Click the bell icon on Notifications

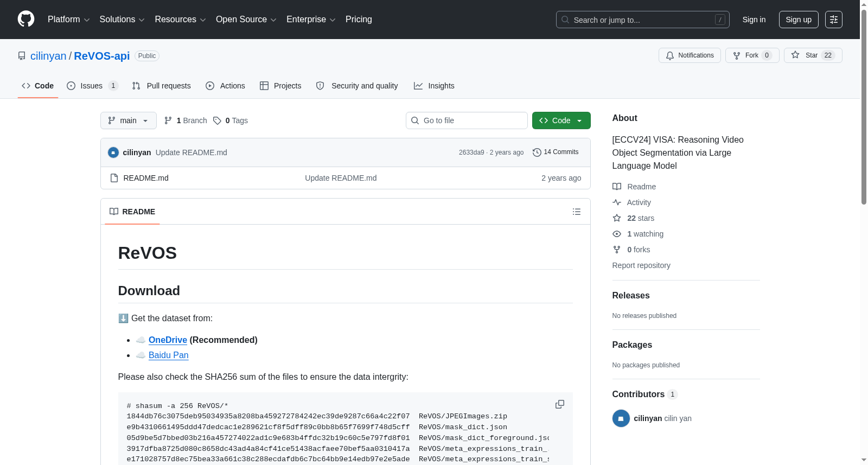[x=670, y=55]
